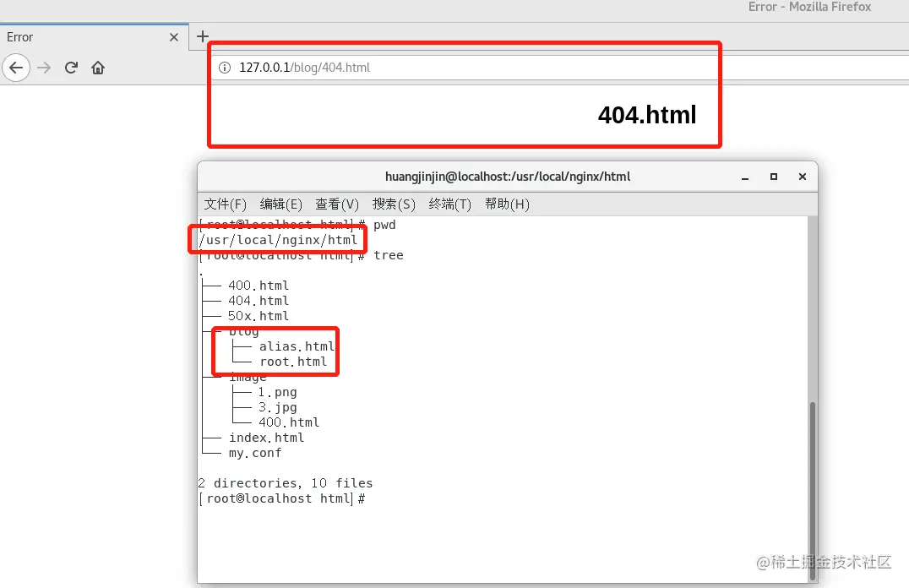
Task: Close the terminal window
Action: coord(803,177)
